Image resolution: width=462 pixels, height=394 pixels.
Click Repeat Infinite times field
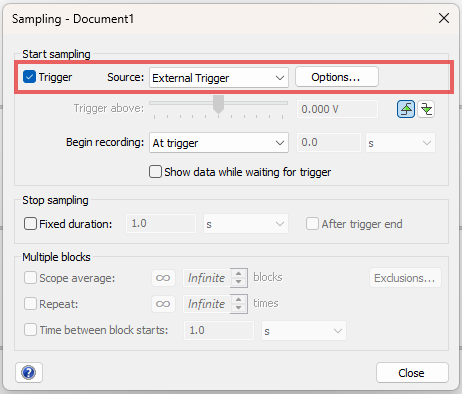207,304
